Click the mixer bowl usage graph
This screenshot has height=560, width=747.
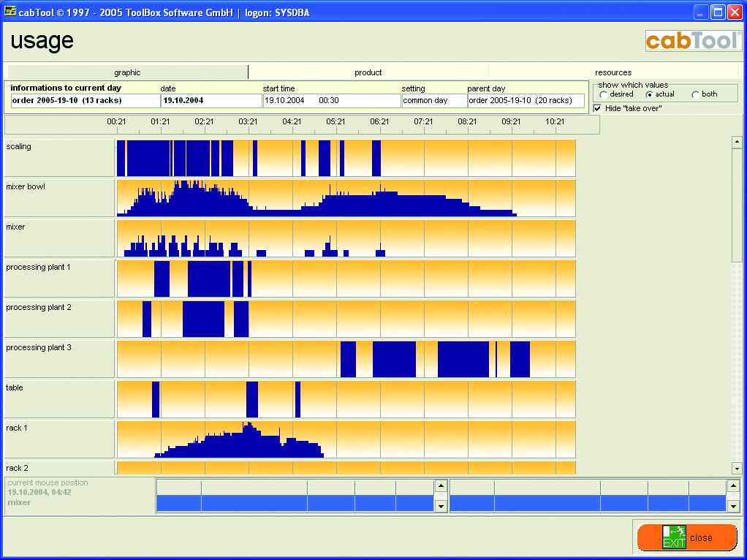(x=346, y=198)
